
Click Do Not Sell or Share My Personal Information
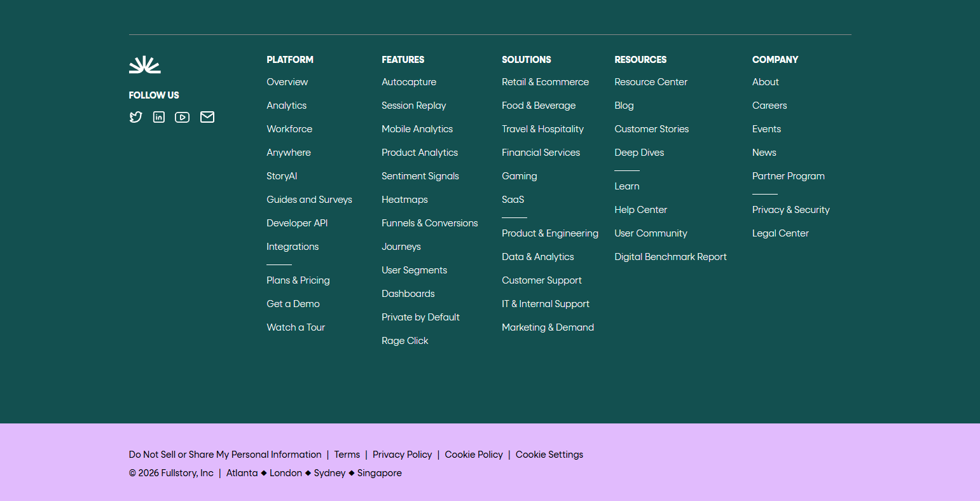224,455
